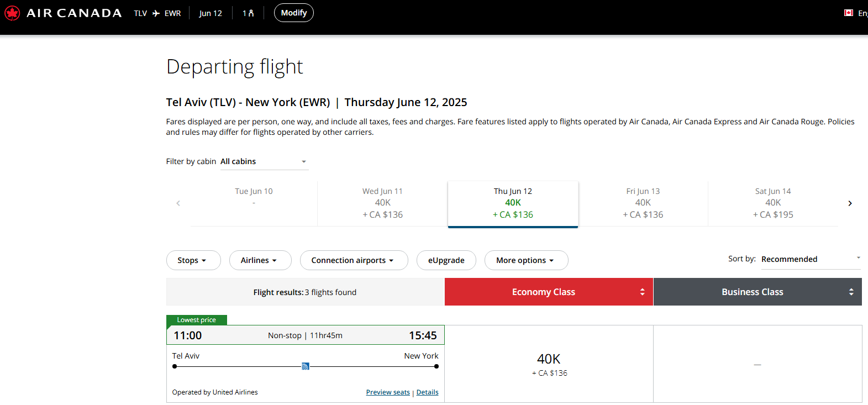Image resolution: width=868 pixels, height=405 pixels.
Task: Select the Wed Jun 11 date tab
Action: pos(382,203)
